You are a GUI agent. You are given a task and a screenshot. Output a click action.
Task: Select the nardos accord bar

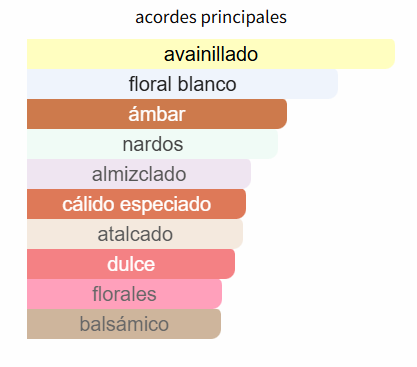pyautogui.click(x=152, y=144)
